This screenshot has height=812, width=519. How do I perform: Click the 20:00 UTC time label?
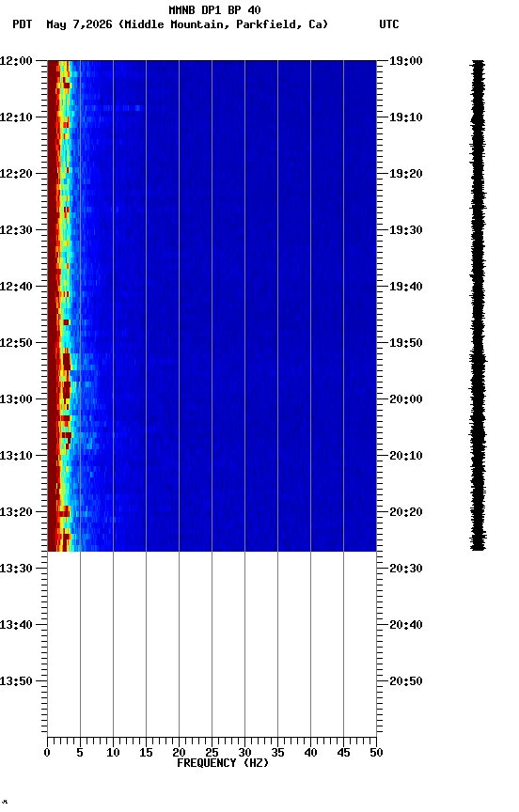(x=406, y=399)
